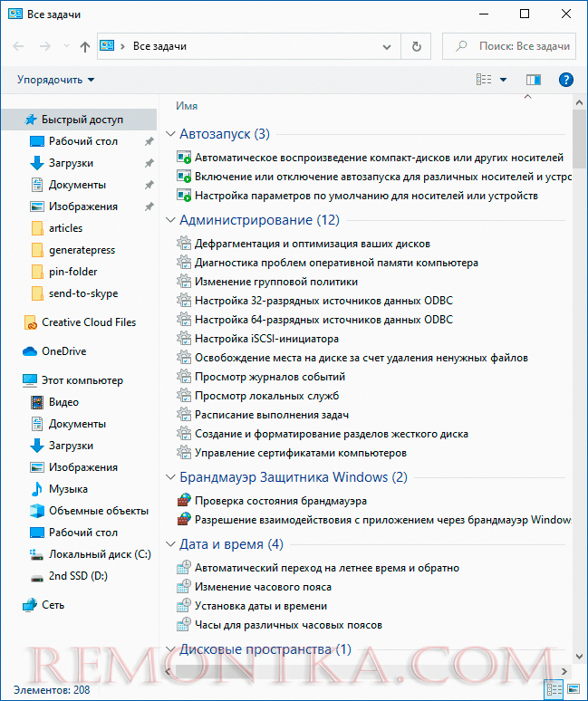Open the generatepress folder

[x=82, y=250]
